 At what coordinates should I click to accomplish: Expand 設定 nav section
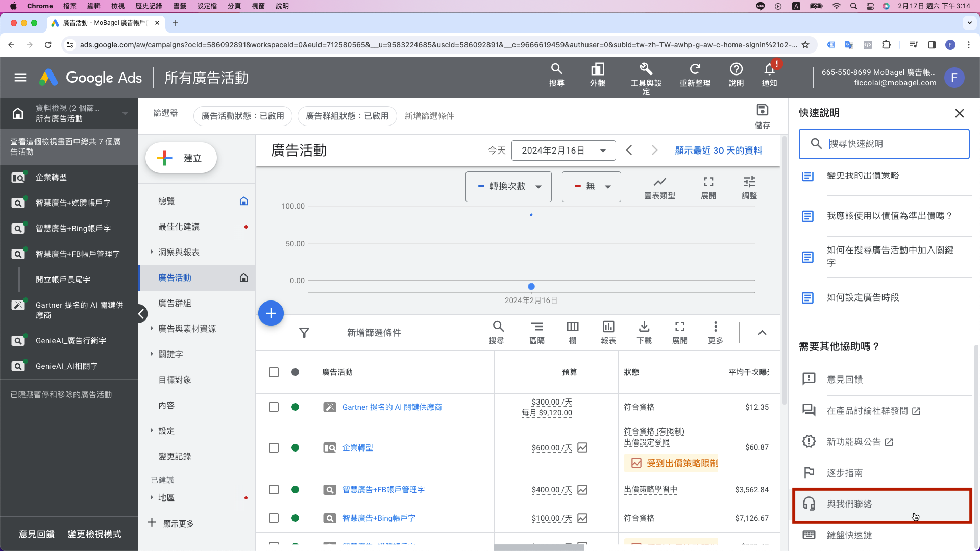(x=152, y=431)
